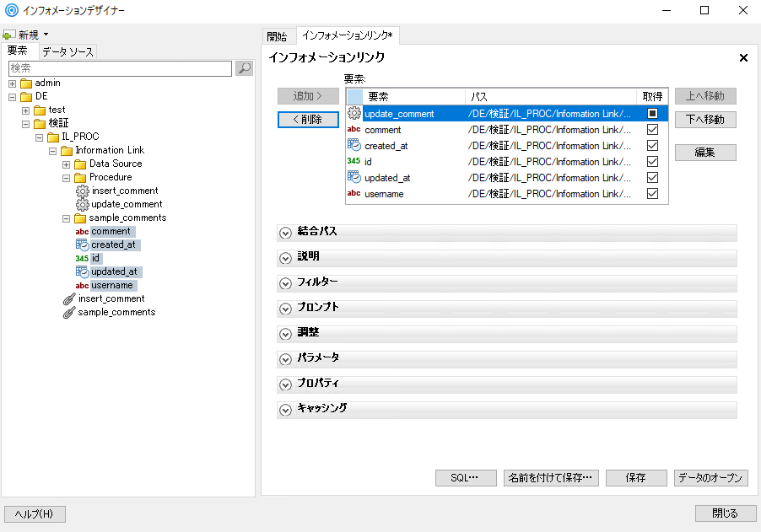This screenshot has height=532, width=761.
Task: Click the abc icon of username in tree
Action: 82,286
